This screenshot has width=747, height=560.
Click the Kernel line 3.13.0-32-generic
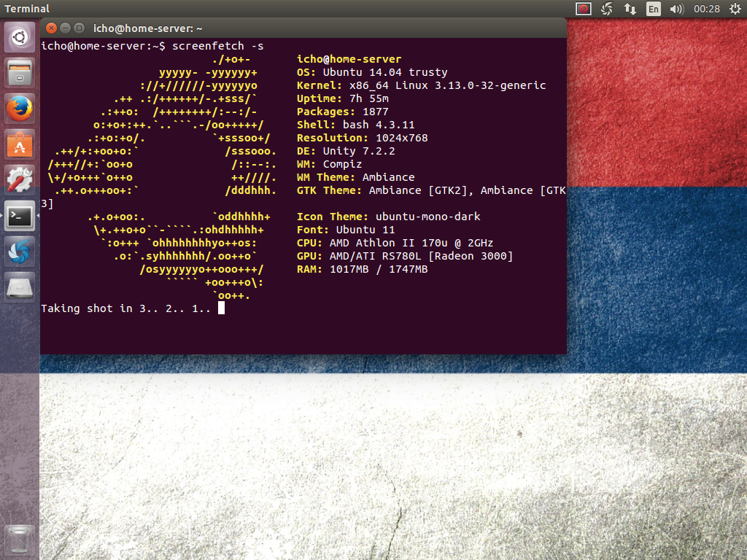click(421, 85)
